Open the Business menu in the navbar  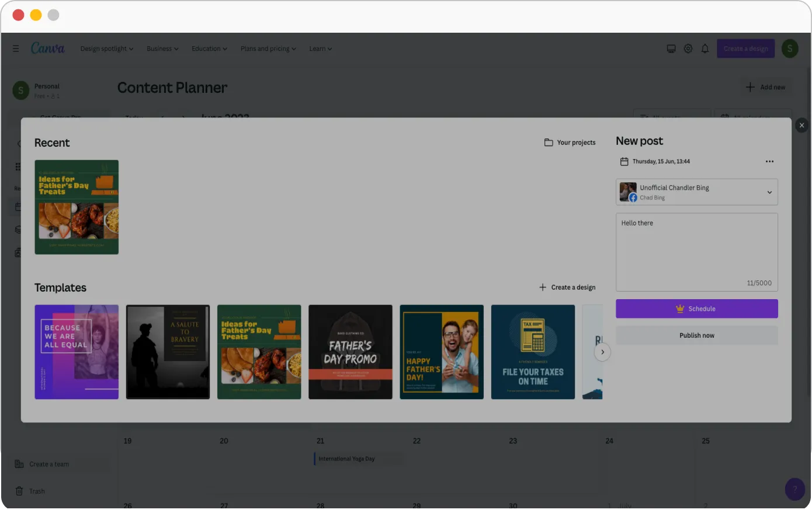(162, 48)
